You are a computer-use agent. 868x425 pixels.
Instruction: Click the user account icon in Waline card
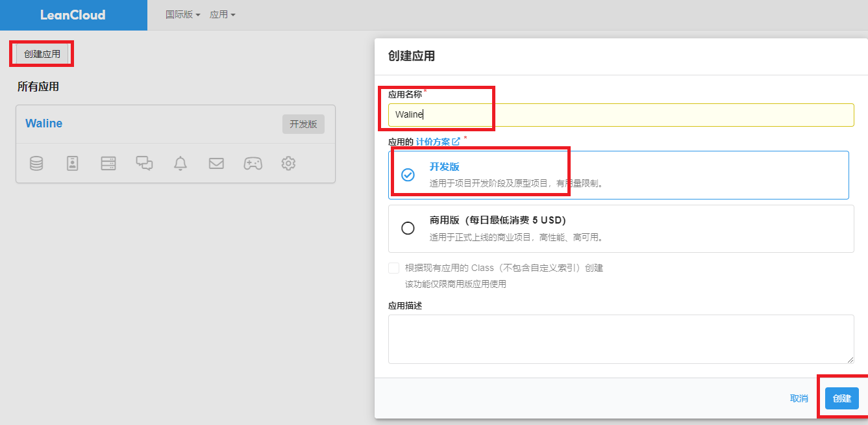point(72,163)
